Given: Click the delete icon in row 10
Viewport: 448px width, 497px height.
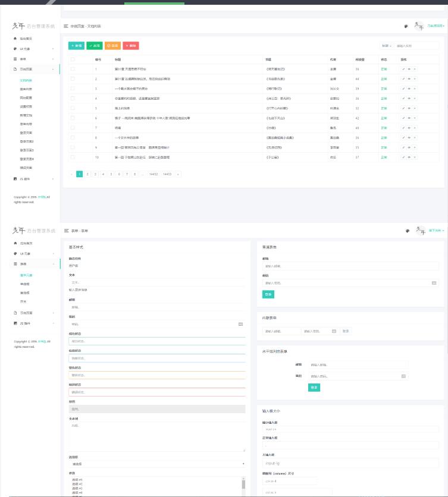Looking at the screenshot, I should [414, 157].
